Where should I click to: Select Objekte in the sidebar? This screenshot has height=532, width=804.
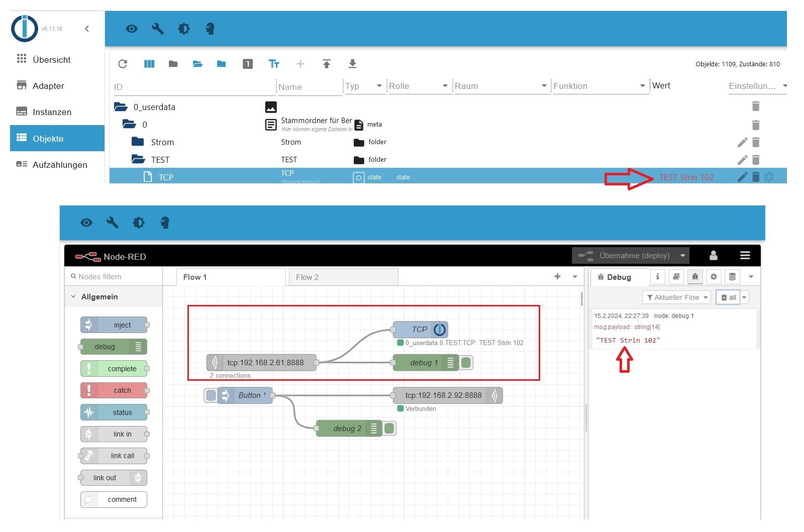point(57,138)
